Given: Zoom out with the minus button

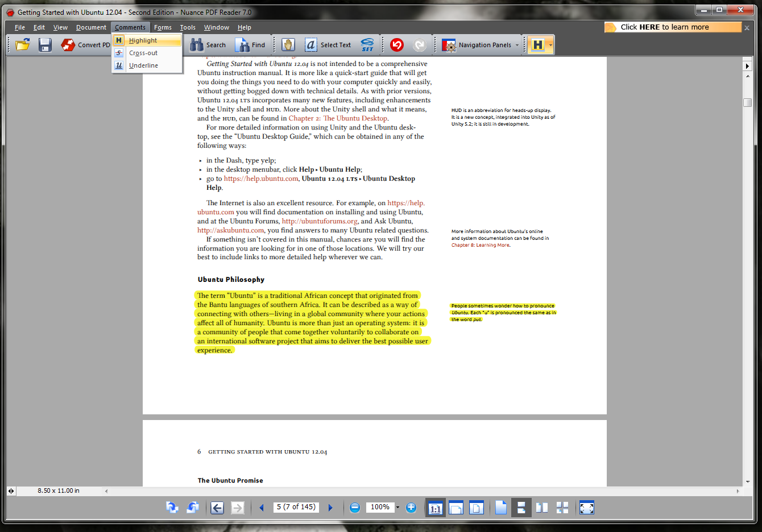Looking at the screenshot, I should (x=355, y=508).
